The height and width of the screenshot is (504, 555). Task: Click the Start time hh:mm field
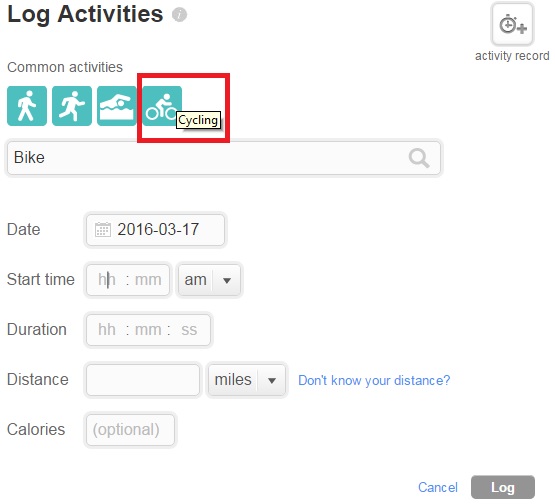128,280
